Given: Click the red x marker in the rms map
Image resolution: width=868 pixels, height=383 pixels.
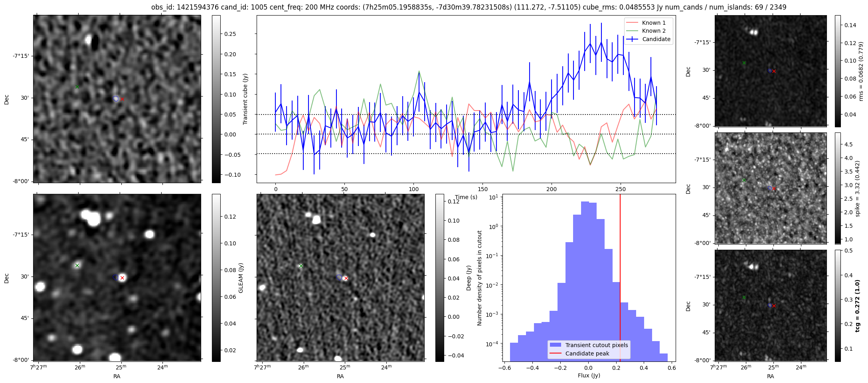Looking at the screenshot, I should click(774, 71).
